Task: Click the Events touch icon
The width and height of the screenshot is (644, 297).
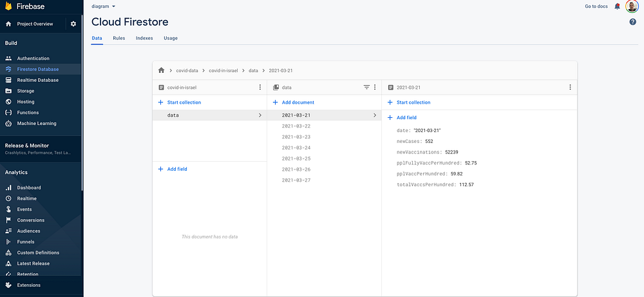Action: point(8,209)
